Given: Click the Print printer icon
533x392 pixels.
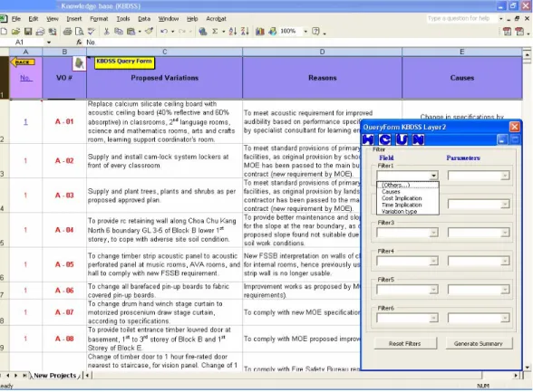Looking at the screenshot, I should pos(67,32).
